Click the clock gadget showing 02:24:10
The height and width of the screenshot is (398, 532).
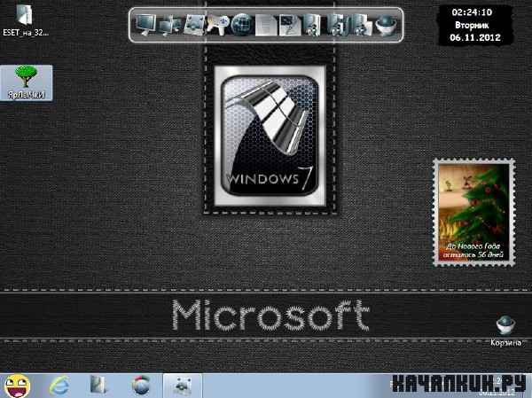472,12
